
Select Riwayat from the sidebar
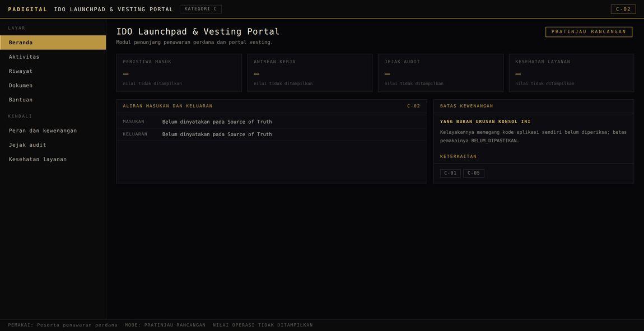(x=53, y=71)
